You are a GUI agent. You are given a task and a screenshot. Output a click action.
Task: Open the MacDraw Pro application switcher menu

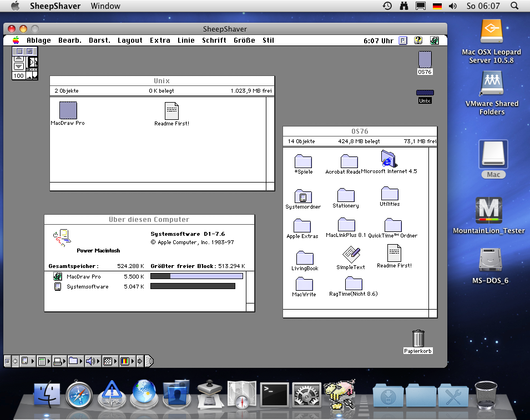435,41
